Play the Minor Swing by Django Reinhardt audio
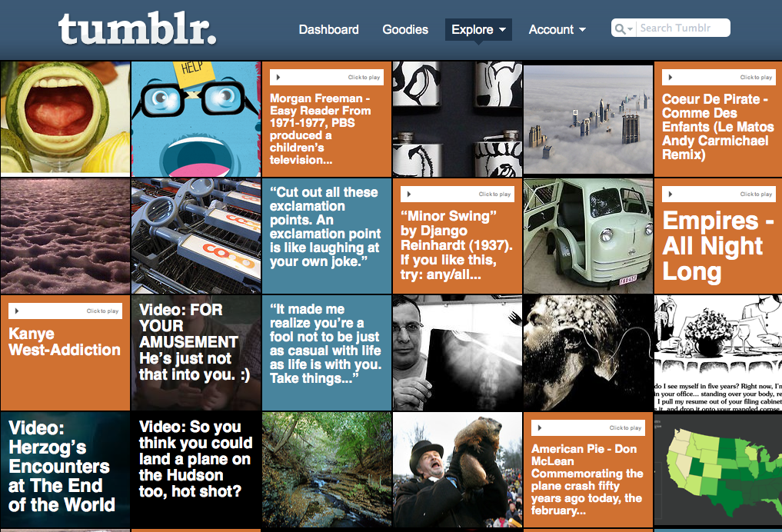 pyautogui.click(x=409, y=194)
